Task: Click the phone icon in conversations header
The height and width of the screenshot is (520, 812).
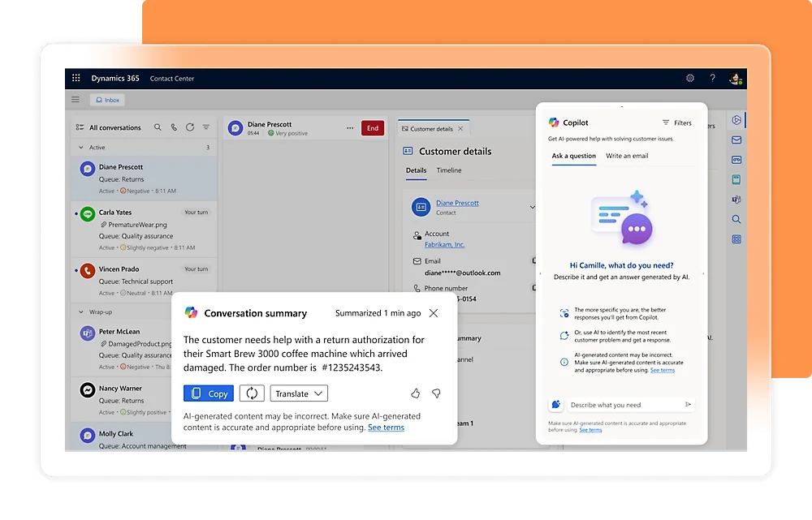Action: click(174, 127)
